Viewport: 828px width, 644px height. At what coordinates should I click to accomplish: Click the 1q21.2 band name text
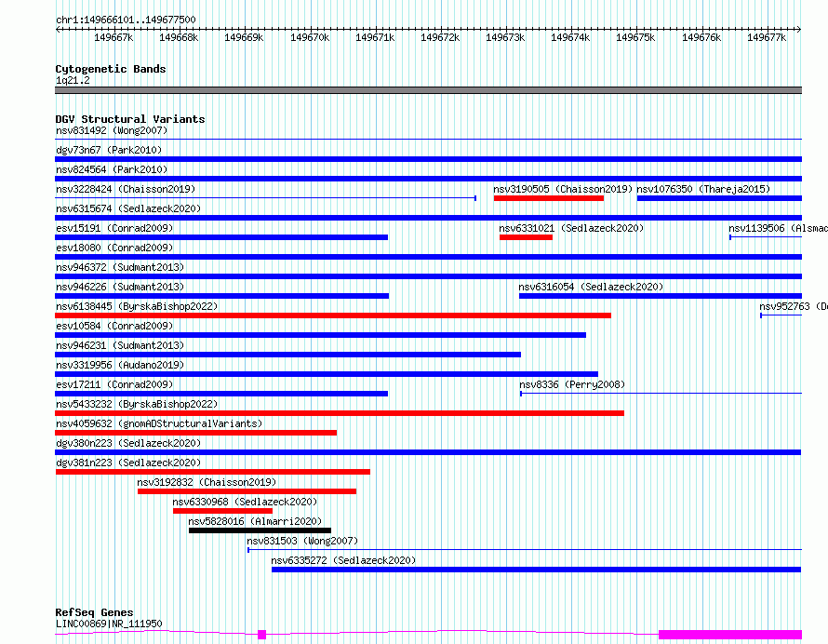tap(73, 80)
